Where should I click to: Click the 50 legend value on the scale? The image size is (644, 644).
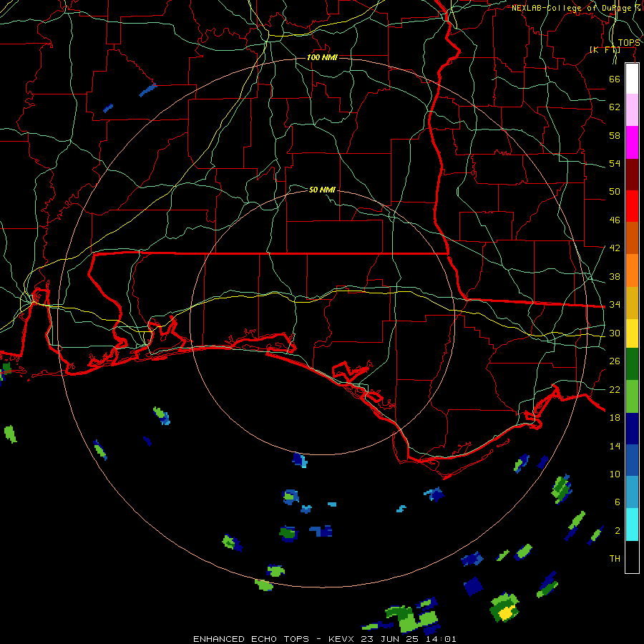coord(615,191)
